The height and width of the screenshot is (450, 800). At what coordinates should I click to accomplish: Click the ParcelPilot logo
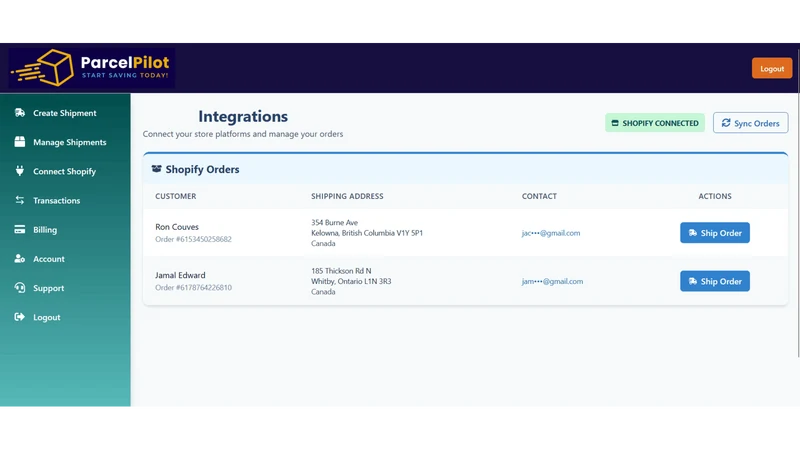(x=92, y=68)
